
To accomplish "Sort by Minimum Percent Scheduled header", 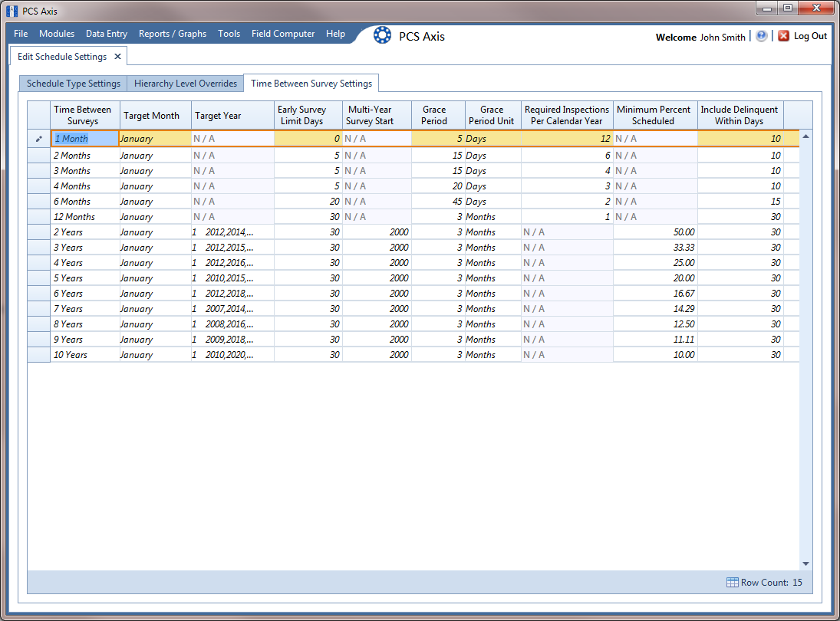I will [x=655, y=115].
